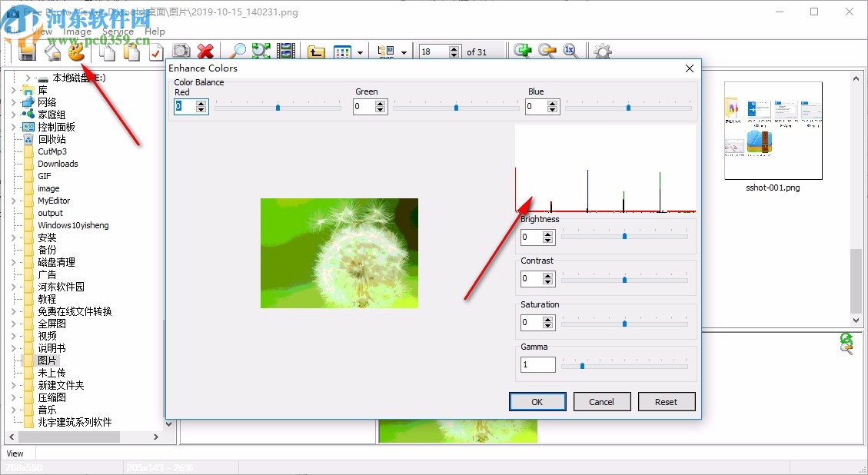Image resolution: width=868 pixels, height=475 pixels.
Task: Click the Saturation spinner arrows
Action: pos(548,322)
